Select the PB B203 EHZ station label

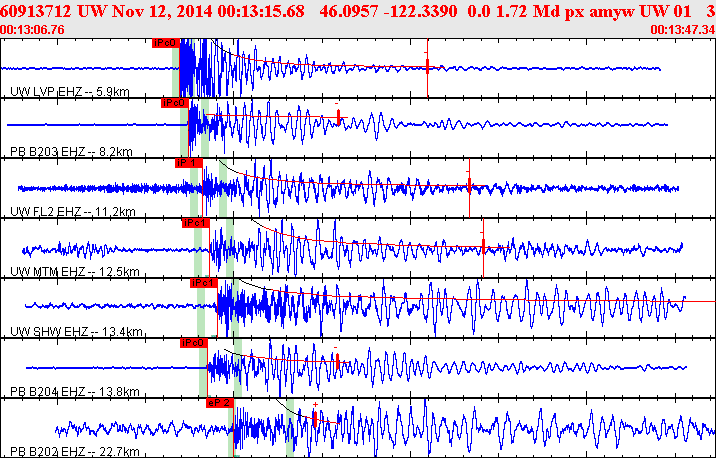(x=71, y=151)
